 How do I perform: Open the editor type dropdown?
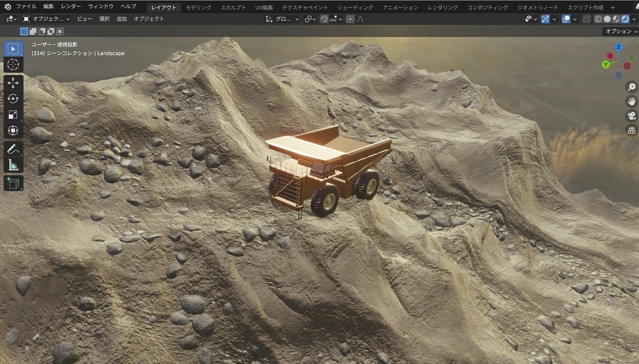[11, 19]
